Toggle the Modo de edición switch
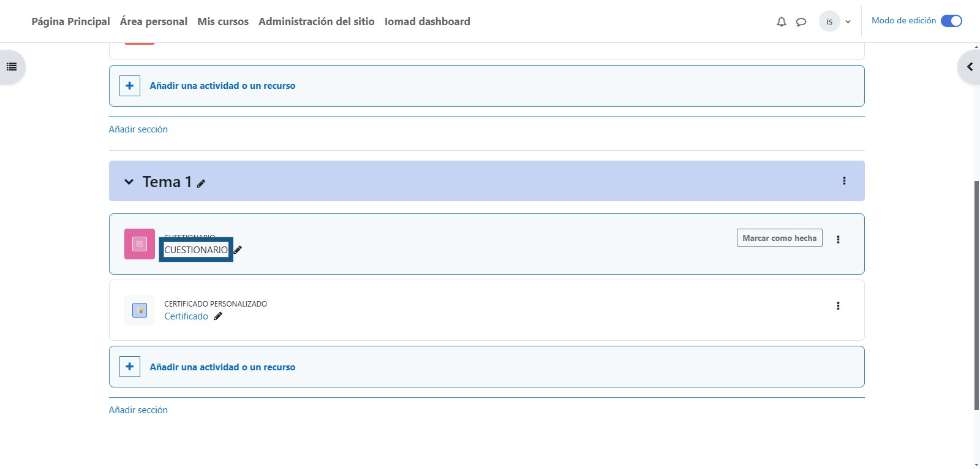The width and height of the screenshot is (980, 469). click(951, 21)
